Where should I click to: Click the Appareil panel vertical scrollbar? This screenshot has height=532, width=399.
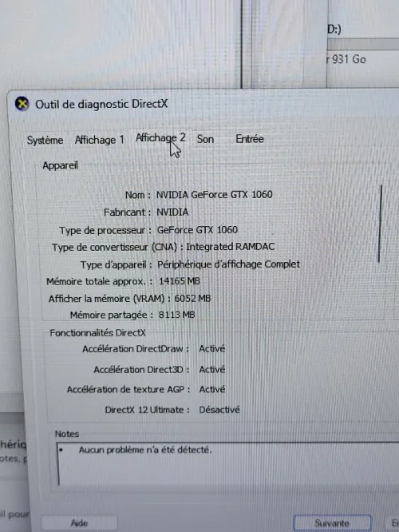[x=380, y=224]
